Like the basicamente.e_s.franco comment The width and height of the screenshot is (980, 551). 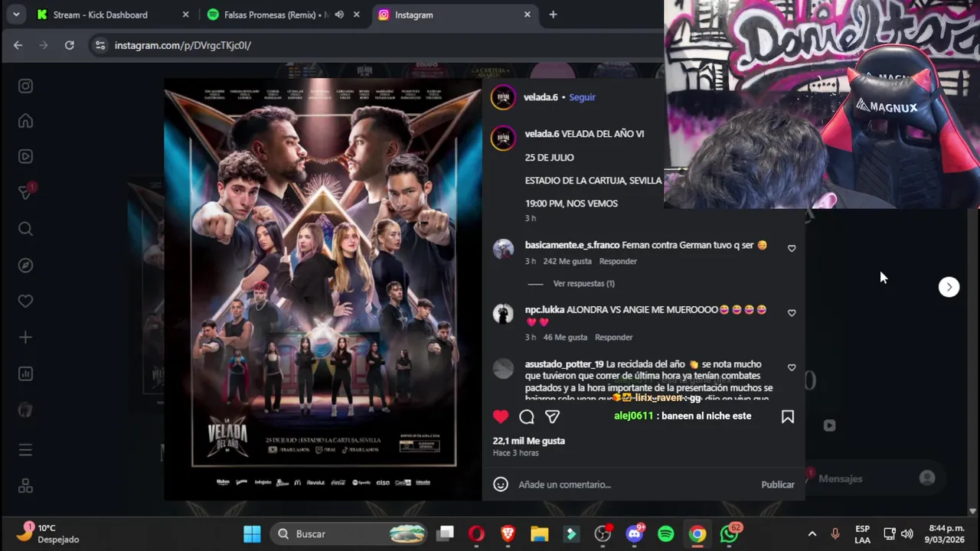pyautogui.click(x=792, y=248)
